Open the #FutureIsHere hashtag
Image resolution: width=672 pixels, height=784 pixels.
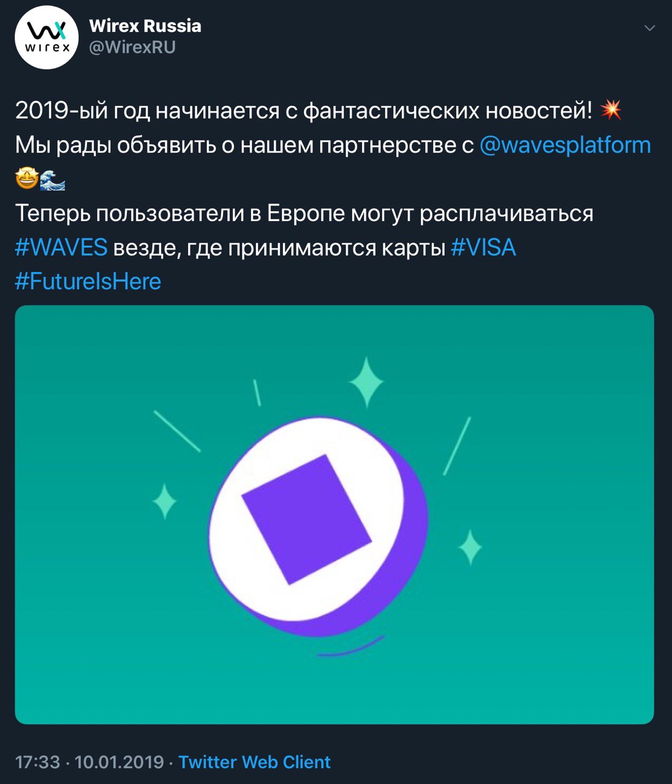click(x=88, y=281)
